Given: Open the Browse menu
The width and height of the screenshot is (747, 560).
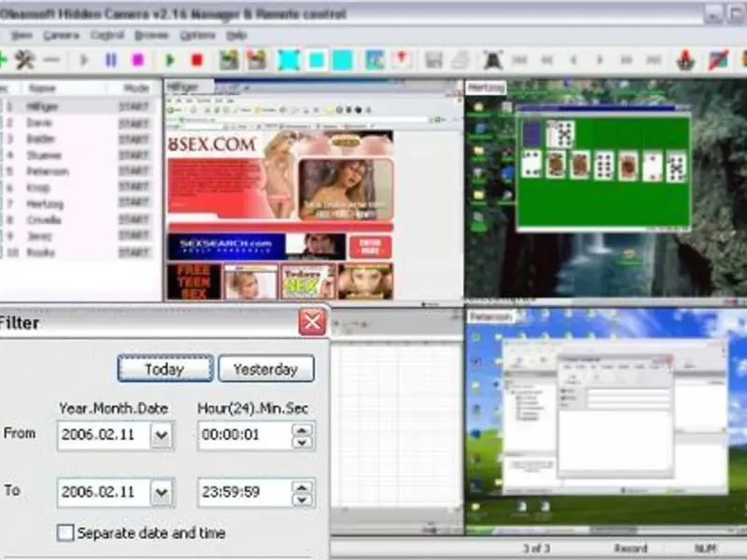Looking at the screenshot, I should click(x=151, y=35).
